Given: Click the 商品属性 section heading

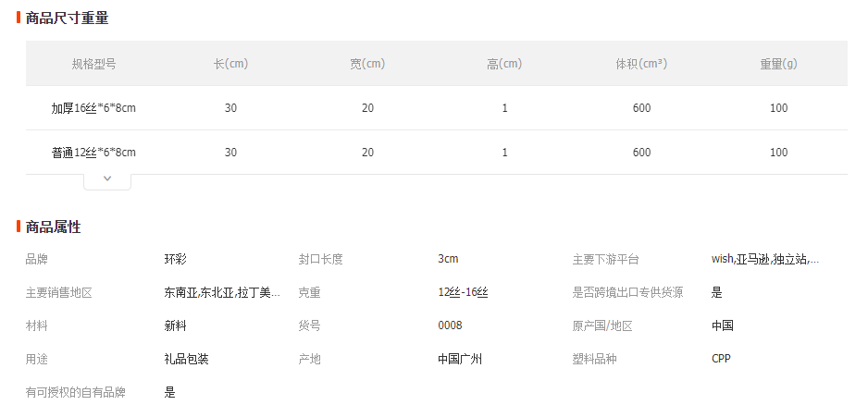Looking at the screenshot, I should coord(54,227).
